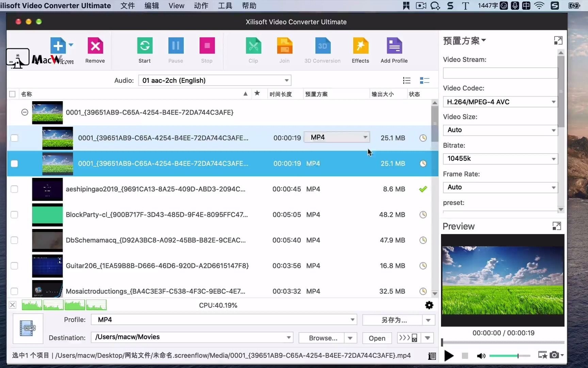Open the 文件 menu
The width and height of the screenshot is (588, 368).
click(128, 5)
